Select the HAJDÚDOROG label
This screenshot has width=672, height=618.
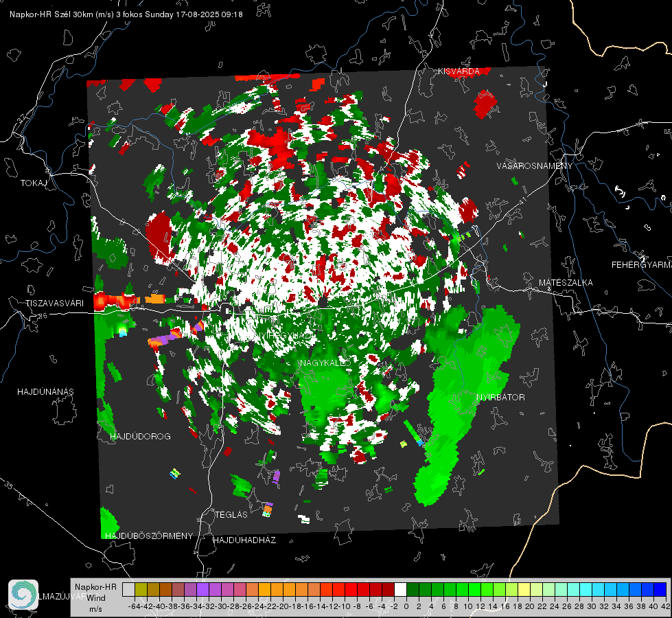140,436
